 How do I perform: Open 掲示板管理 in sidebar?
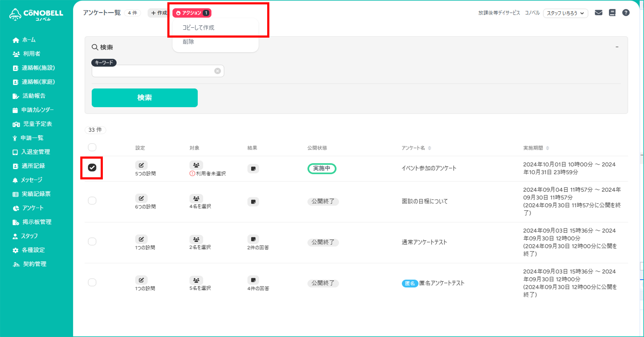tap(32, 222)
